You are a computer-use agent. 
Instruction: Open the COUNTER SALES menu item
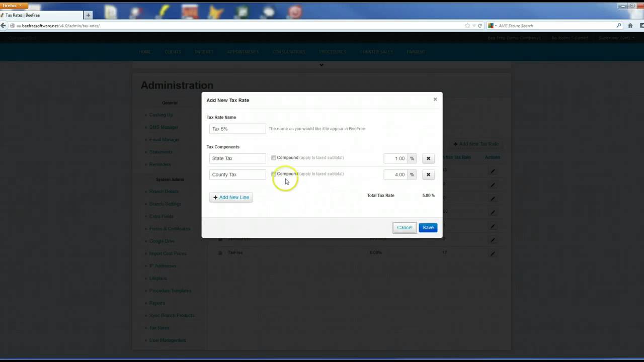(x=376, y=52)
